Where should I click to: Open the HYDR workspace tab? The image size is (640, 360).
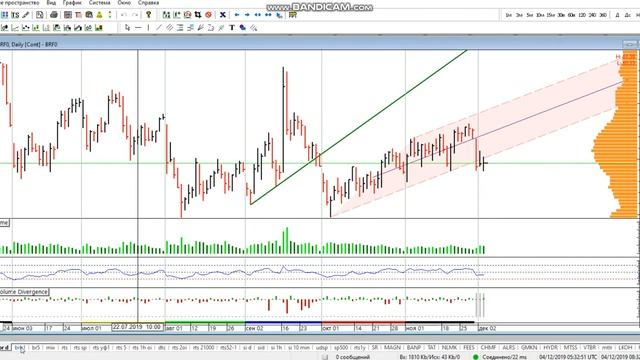[x=550, y=347]
